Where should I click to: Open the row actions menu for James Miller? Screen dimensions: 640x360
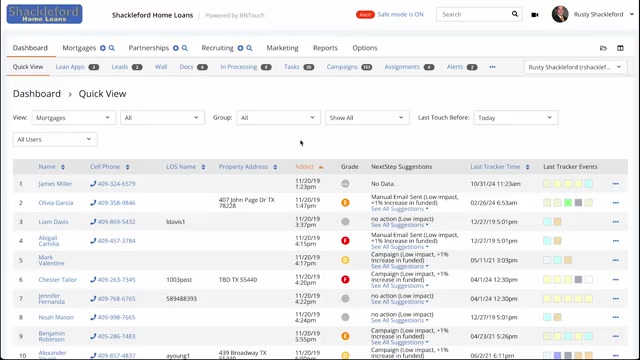tap(616, 184)
